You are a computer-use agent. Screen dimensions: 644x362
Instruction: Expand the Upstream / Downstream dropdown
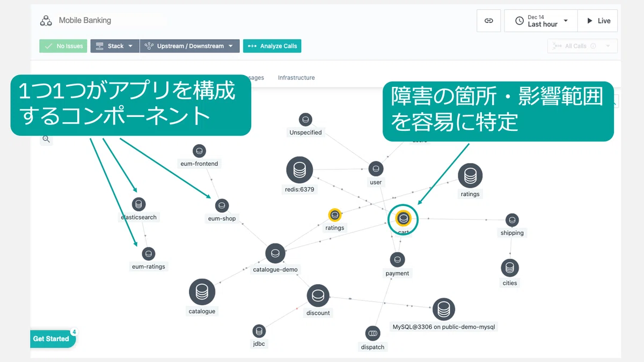pos(189,46)
